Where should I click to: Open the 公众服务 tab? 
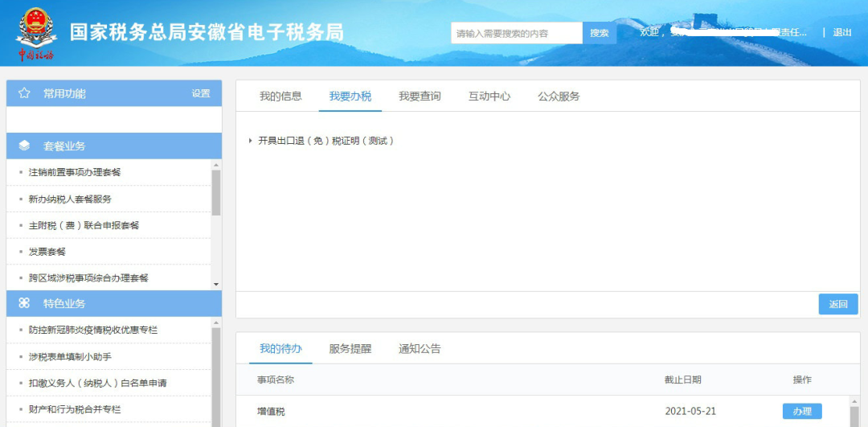[559, 96]
